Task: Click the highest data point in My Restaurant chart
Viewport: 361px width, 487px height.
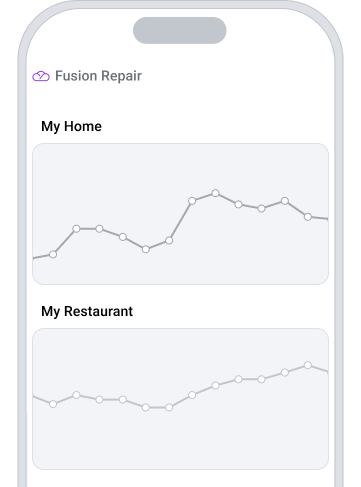Action: point(308,365)
